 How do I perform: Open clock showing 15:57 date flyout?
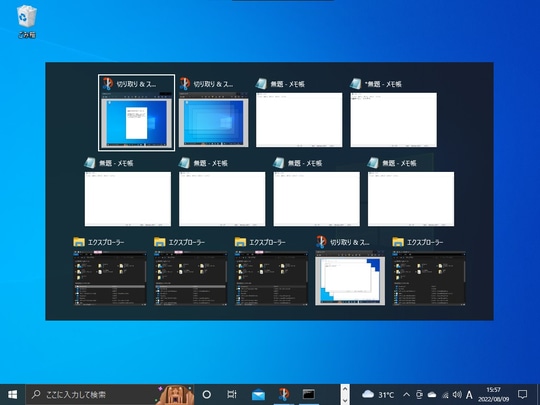pyautogui.click(x=494, y=394)
